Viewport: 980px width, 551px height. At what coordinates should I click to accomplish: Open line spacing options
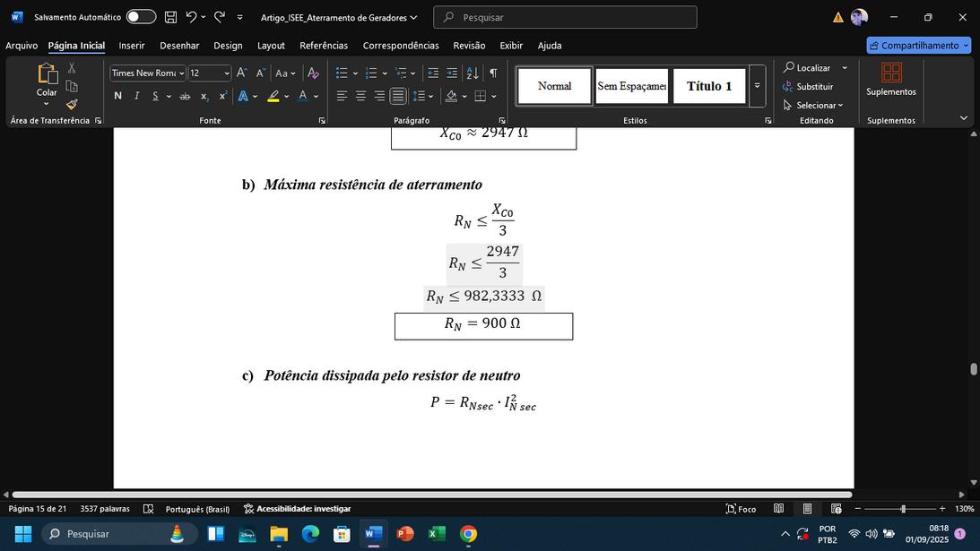(423, 96)
